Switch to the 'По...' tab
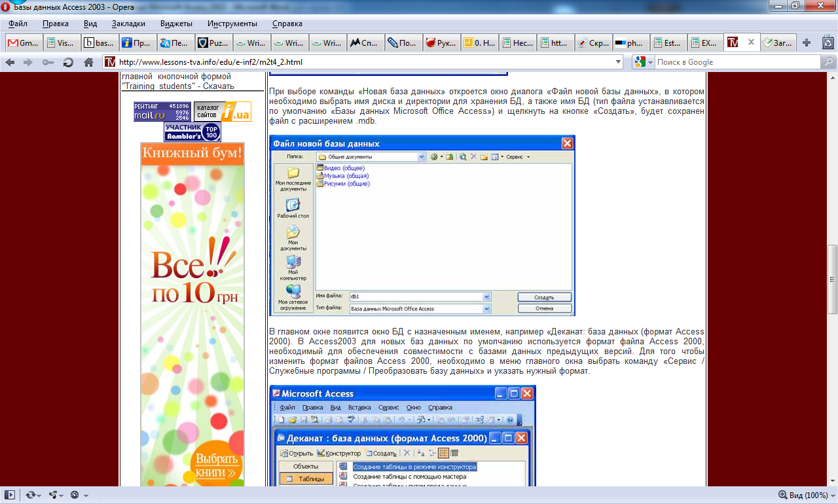Image resolution: width=838 pixels, height=504 pixels. pyautogui.click(x=404, y=43)
